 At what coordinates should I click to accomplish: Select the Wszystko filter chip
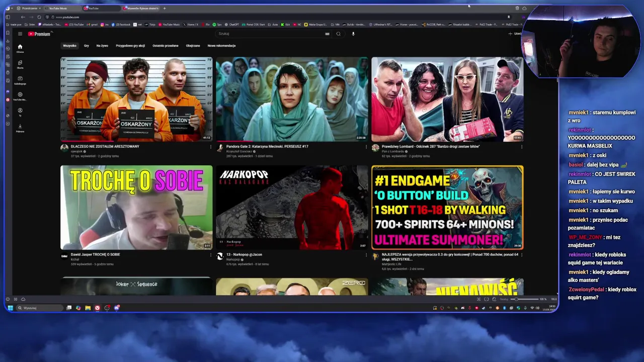point(69,46)
